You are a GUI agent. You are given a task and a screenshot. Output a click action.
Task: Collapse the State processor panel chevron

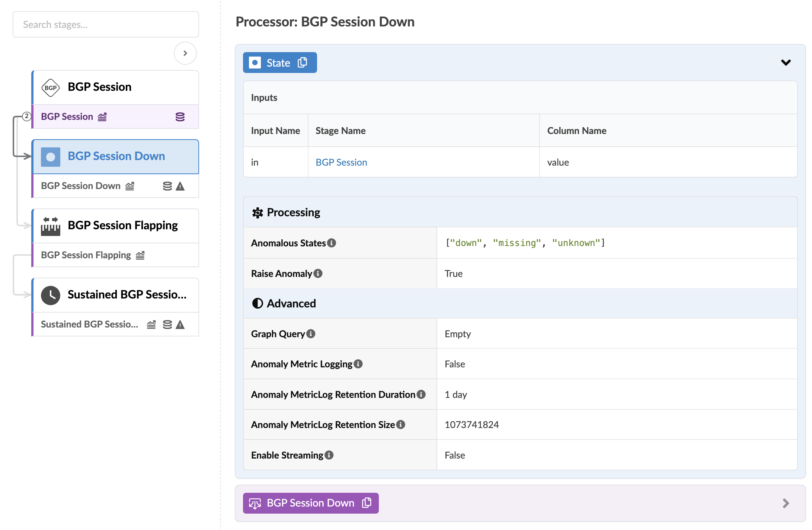(786, 63)
